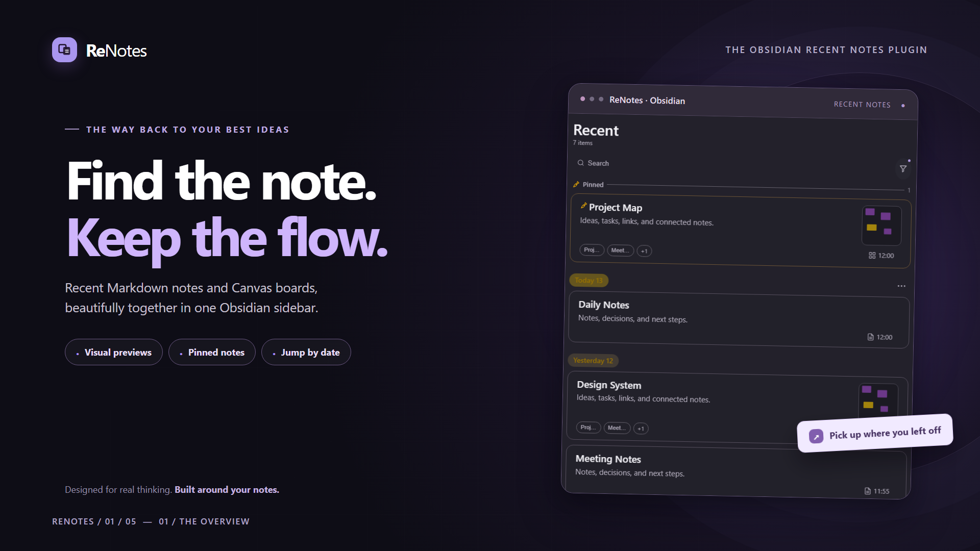Select the Pinned notes pill
Screen dimensions: 980x551
coord(212,352)
